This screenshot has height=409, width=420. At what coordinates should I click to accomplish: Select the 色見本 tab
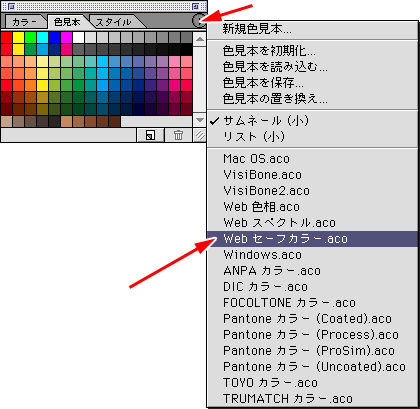(67, 22)
